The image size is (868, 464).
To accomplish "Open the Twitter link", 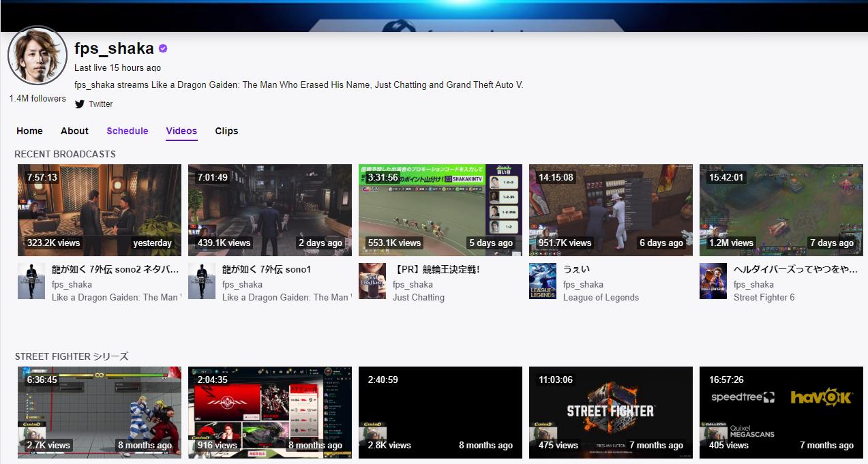I will point(100,104).
